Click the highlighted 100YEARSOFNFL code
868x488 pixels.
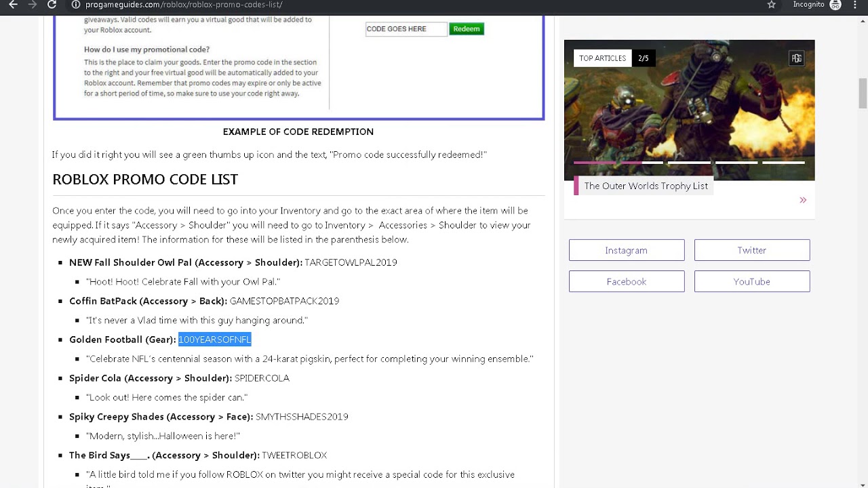pyautogui.click(x=214, y=340)
